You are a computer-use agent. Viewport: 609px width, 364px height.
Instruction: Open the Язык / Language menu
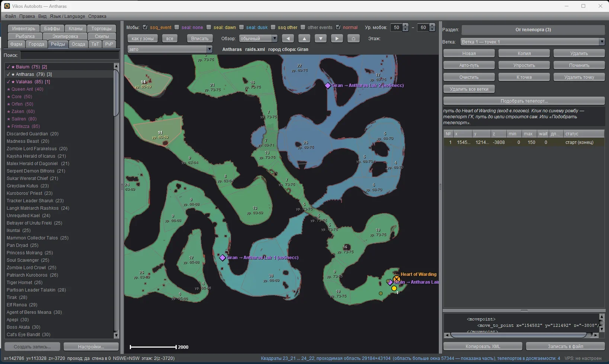click(x=67, y=16)
